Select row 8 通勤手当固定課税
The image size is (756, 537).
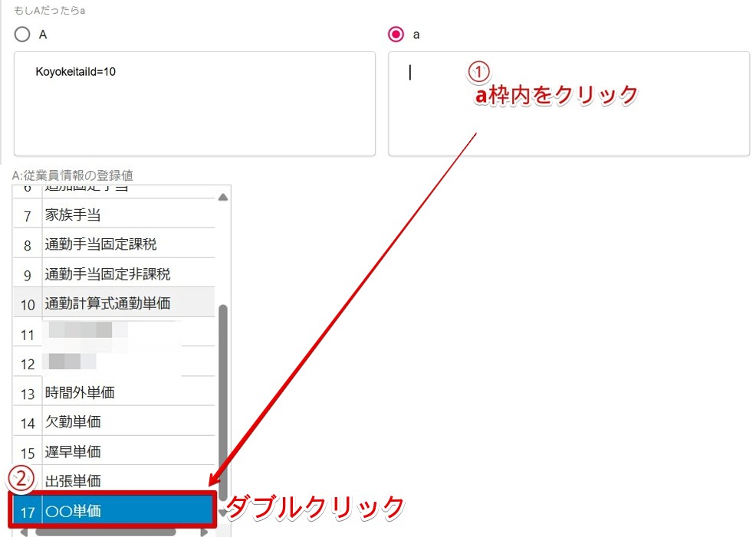pos(113,243)
